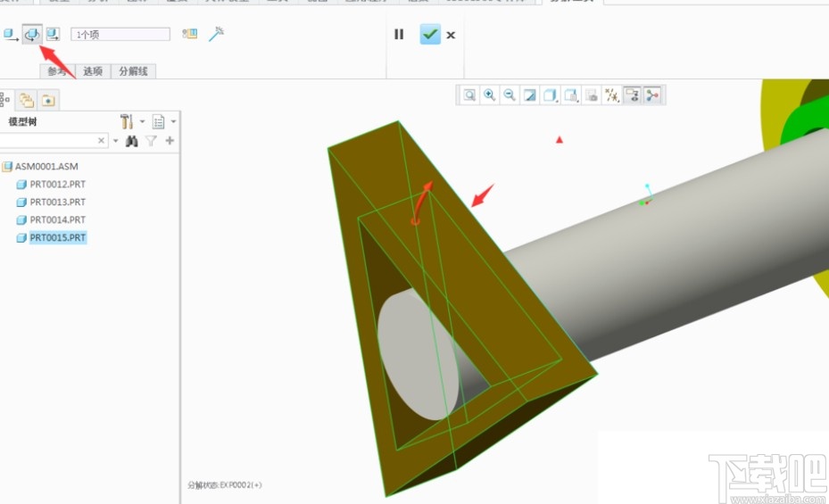This screenshot has height=504, width=829.
Task: Click the green checkmark to accept
Action: [430, 35]
